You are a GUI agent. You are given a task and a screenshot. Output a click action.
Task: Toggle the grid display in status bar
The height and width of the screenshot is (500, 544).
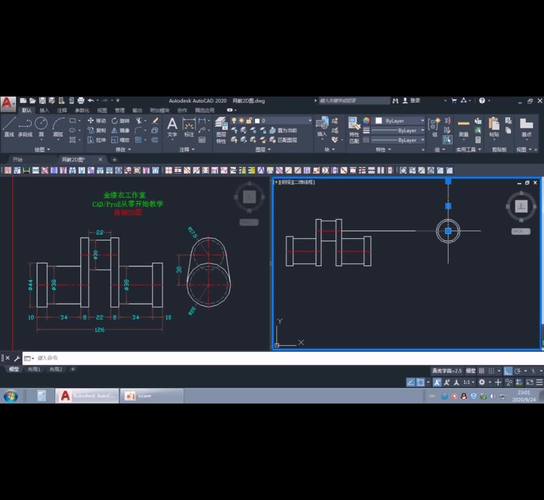click(481, 371)
